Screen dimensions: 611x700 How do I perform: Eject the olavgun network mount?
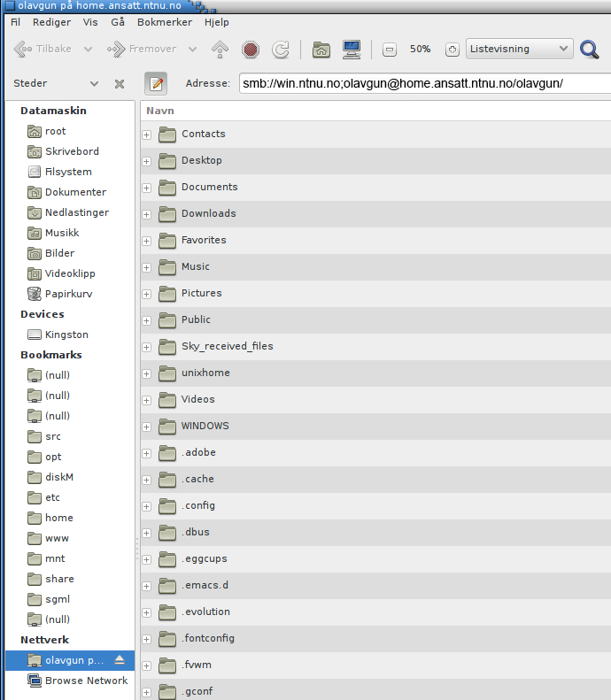120,660
